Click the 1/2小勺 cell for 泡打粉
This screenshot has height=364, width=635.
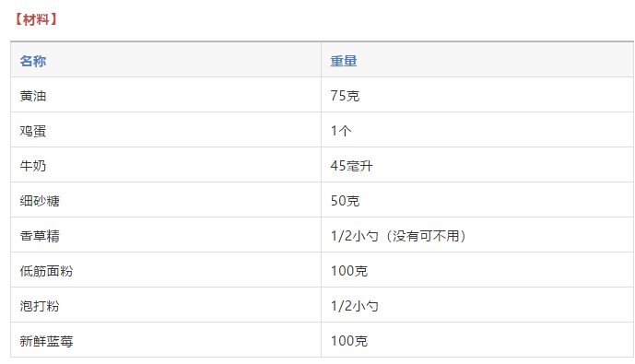tap(477, 305)
